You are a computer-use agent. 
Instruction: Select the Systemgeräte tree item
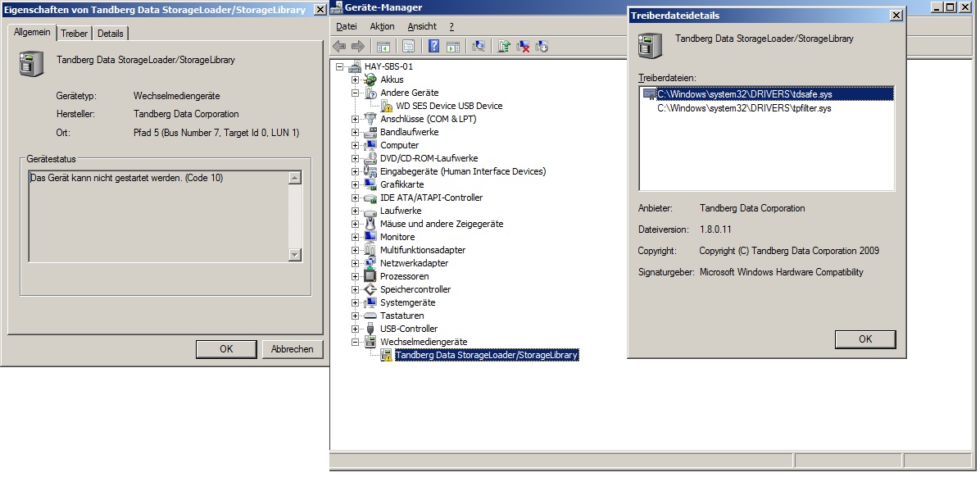point(407,302)
